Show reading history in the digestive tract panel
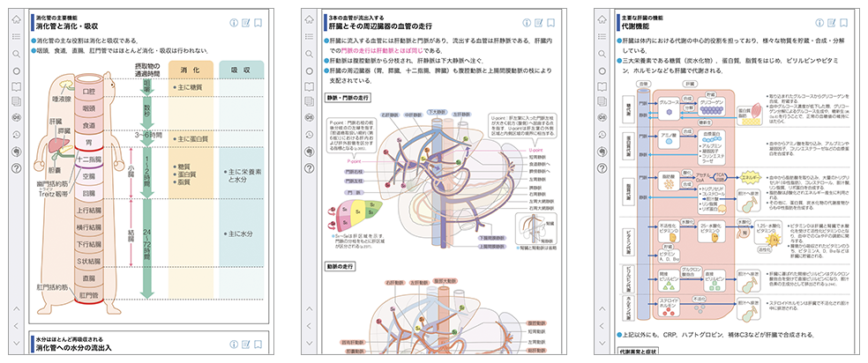This screenshot has width=868, height=363. [17, 135]
